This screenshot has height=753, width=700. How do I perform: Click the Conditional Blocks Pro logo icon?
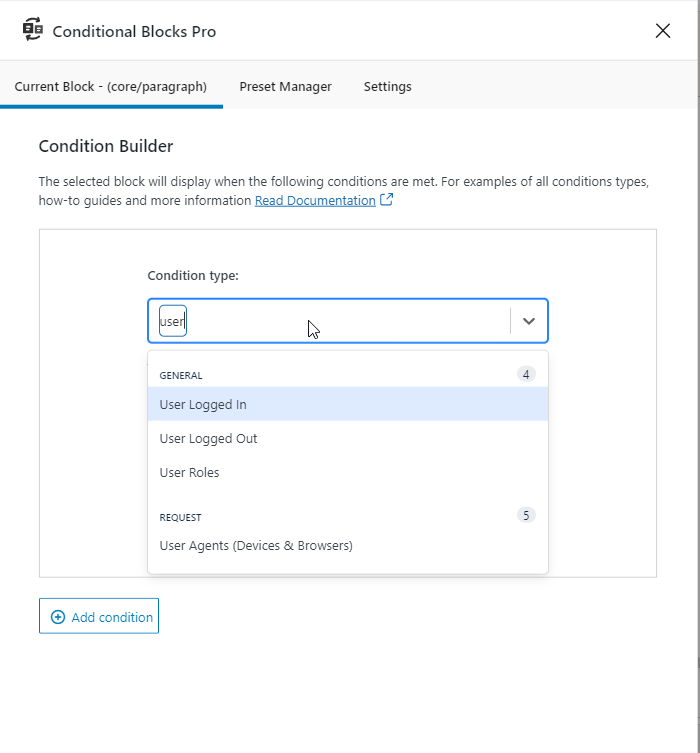(x=33, y=30)
